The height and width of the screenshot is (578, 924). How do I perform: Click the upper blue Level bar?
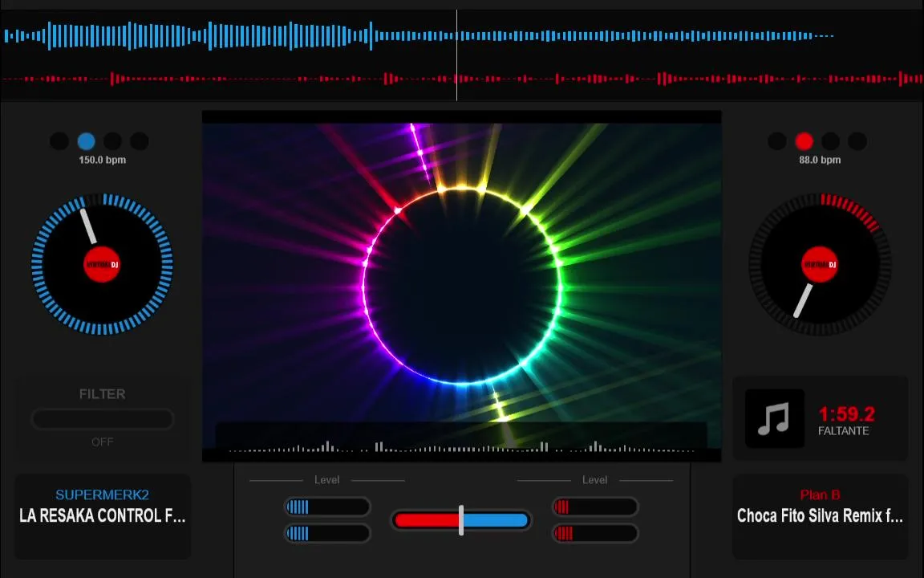point(327,507)
